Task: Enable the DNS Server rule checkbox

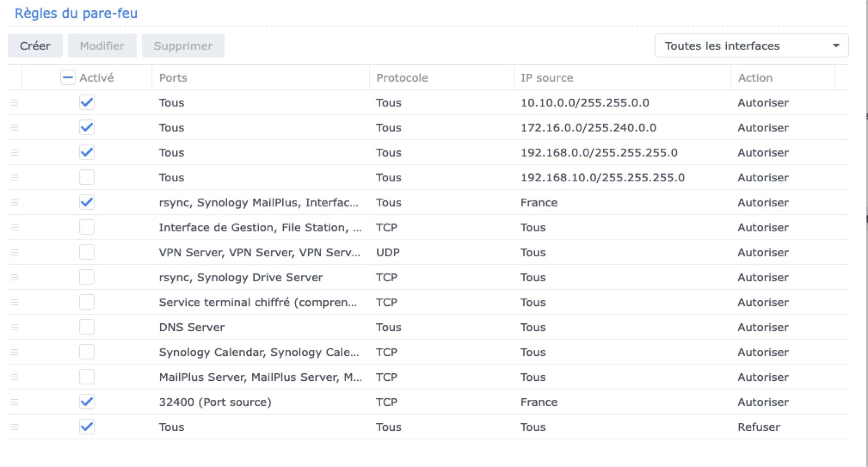Action: 87,327
